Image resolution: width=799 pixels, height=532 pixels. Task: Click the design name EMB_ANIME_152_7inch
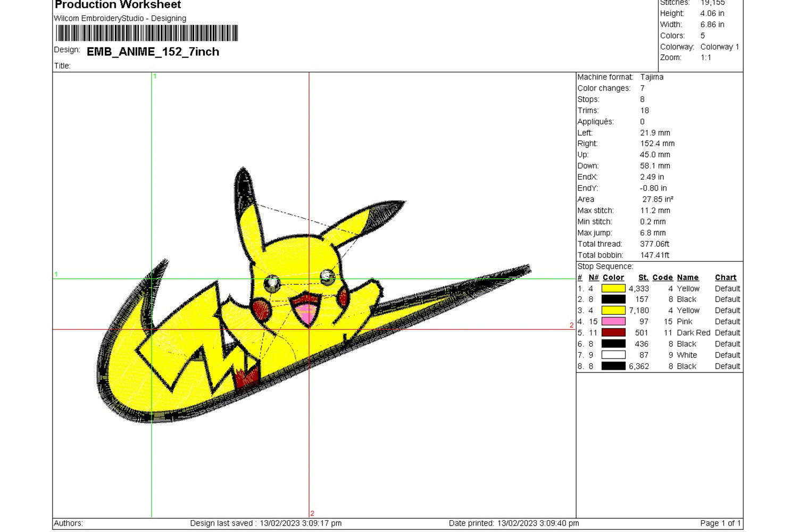point(153,52)
